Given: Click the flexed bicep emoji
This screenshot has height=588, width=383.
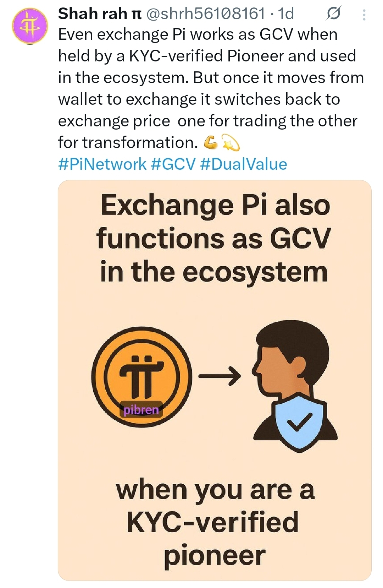Looking at the screenshot, I should tap(211, 143).
